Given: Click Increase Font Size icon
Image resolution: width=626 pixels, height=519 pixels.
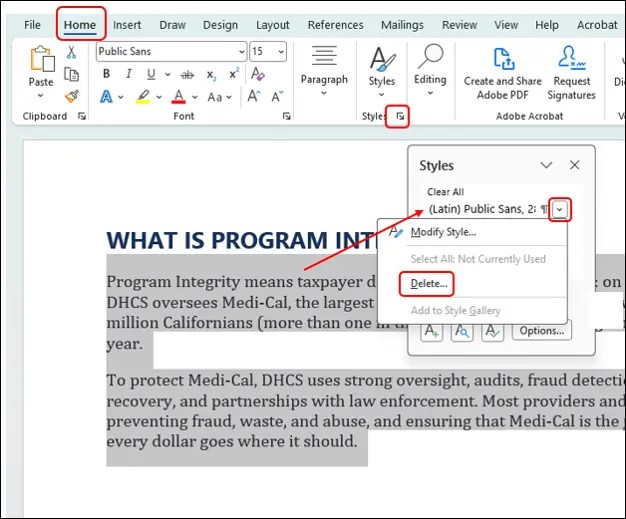Looking at the screenshot, I should coord(254,96).
